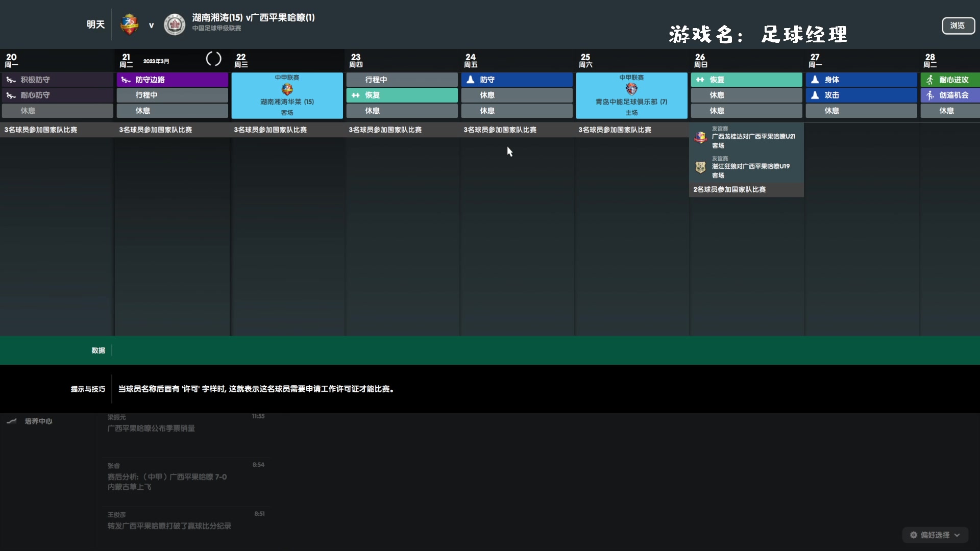Click 休息 slot on day 27
Image resolution: width=980 pixels, height=551 pixels.
coord(862,111)
